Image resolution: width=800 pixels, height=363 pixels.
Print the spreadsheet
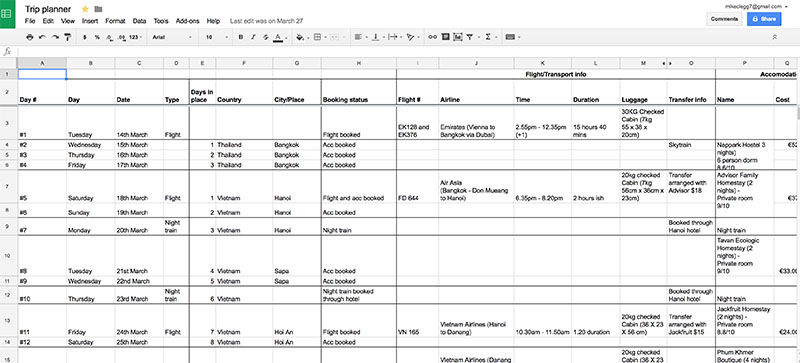coord(30,37)
